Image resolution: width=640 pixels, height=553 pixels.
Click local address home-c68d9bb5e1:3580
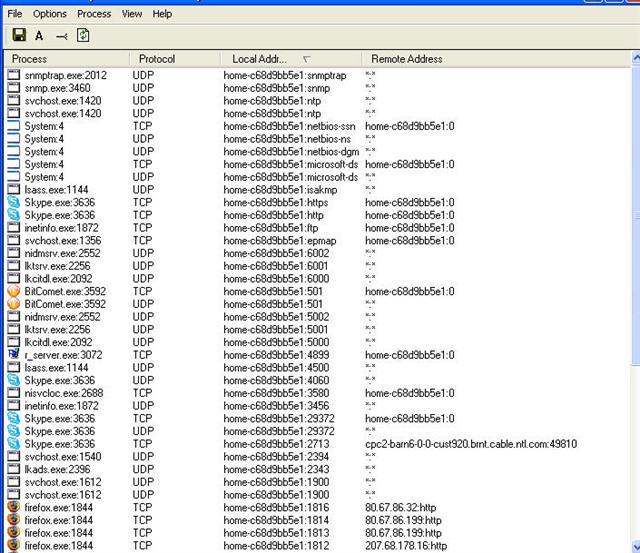point(276,393)
